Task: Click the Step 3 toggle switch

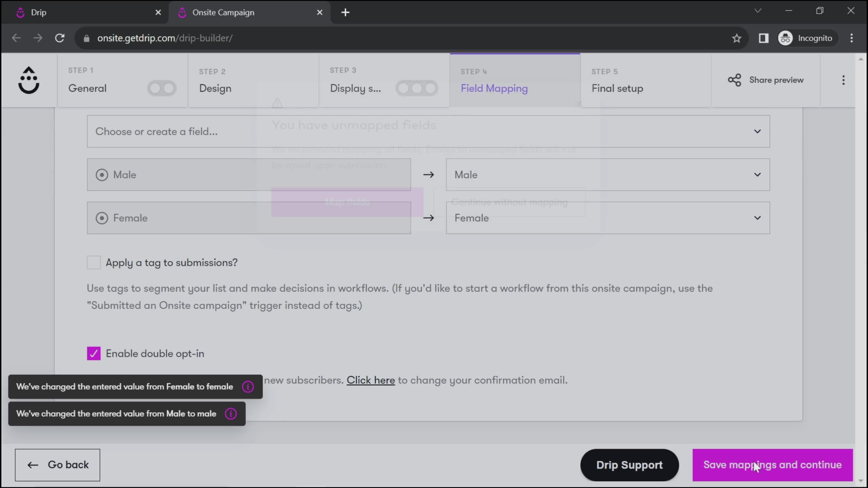Action: pos(417,88)
